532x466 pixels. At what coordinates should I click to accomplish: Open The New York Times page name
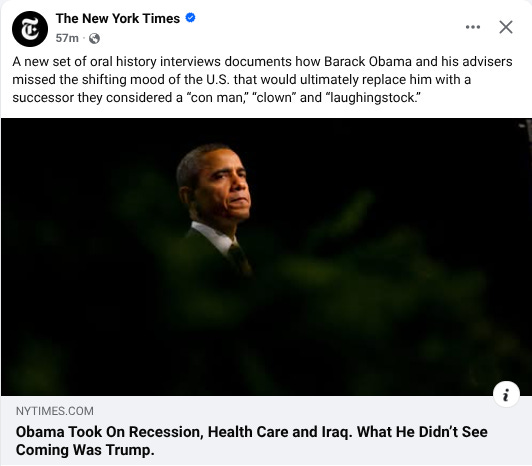pos(118,18)
